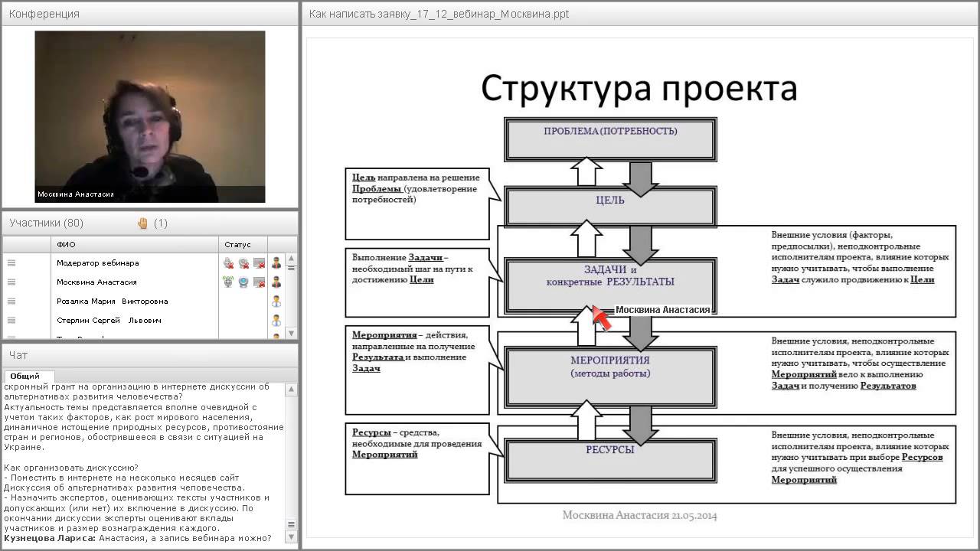This screenshot has height=551, width=980.
Task: Click chat scroll-to-bottom arrow button
Action: click(292, 536)
